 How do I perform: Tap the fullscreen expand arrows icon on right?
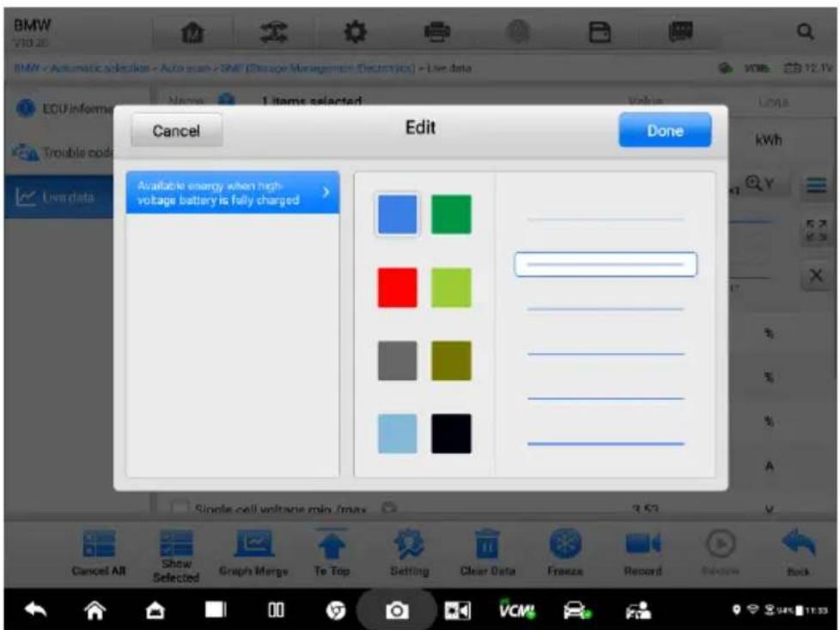point(816,231)
